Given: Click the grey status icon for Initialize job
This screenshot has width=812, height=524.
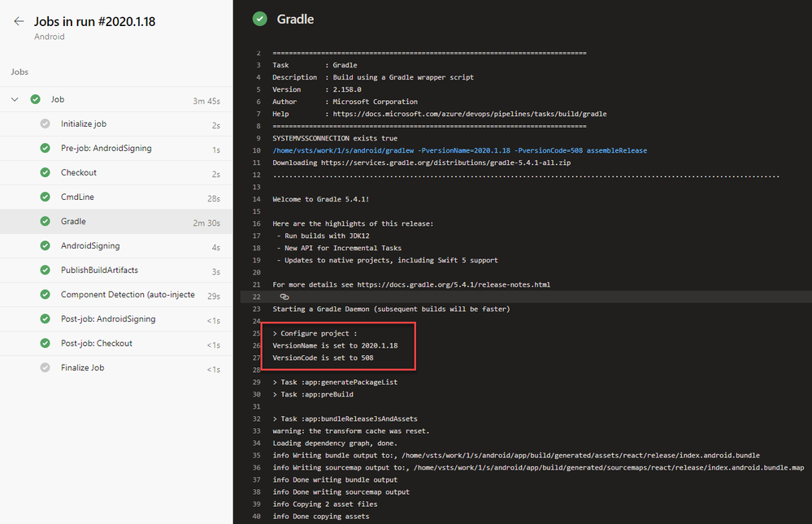Looking at the screenshot, I should [x=45, y=123].
